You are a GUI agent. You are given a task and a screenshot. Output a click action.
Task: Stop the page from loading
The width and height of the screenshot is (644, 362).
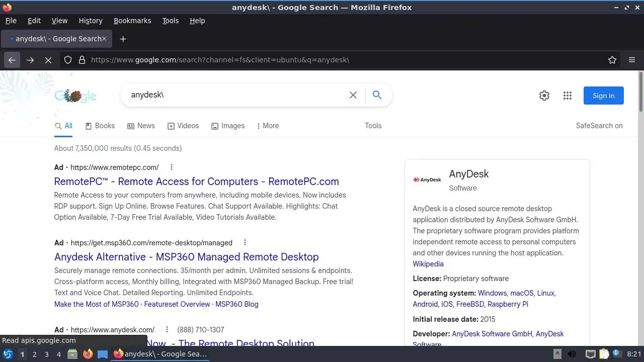pos(48,60)
